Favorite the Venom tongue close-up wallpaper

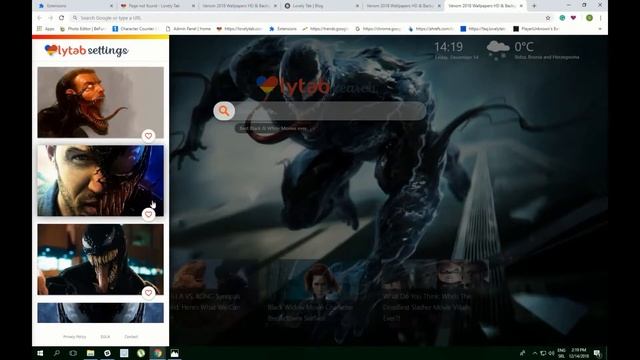tap(149, 293)
